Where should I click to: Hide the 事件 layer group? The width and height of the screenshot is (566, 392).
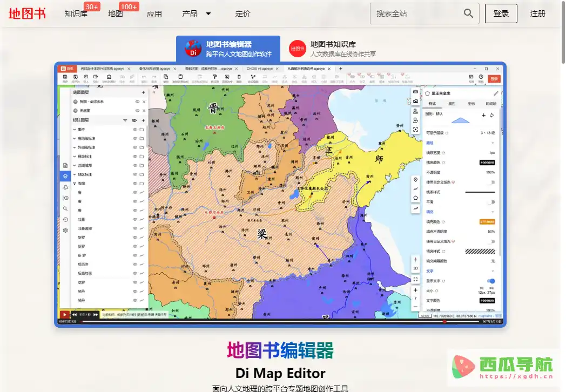pyautogui.click(x=135, y=129)
